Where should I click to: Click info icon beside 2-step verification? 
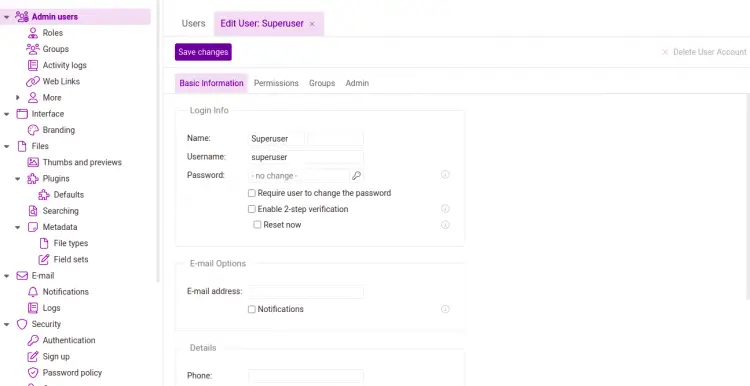pyautogui.click(x=445, y=209)
